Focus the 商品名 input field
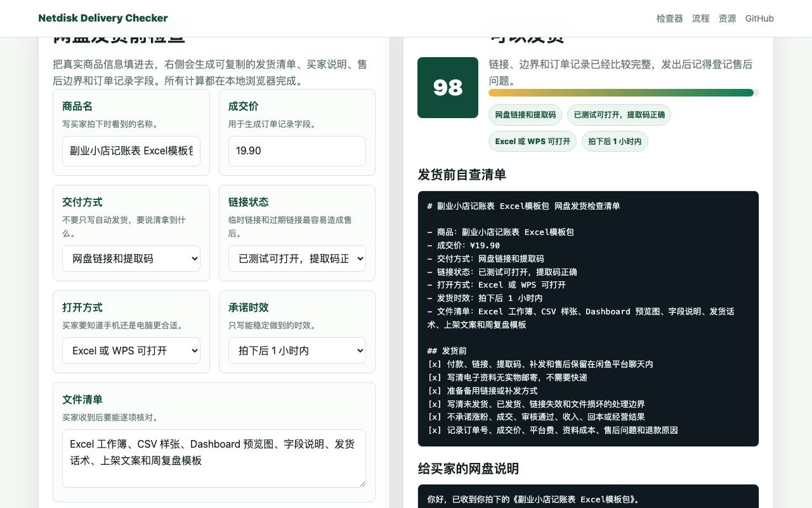The height and width of the screenshot is (508, 812). tap(131, 151)
